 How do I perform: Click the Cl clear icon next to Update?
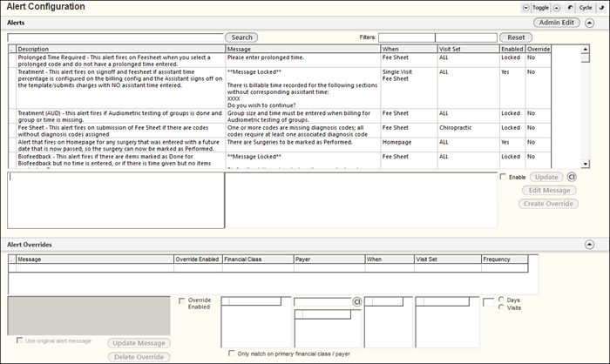tap(572, 177)
